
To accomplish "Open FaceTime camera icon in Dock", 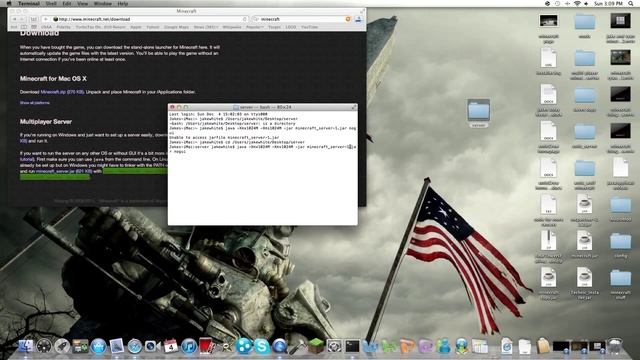I will 152,346.
